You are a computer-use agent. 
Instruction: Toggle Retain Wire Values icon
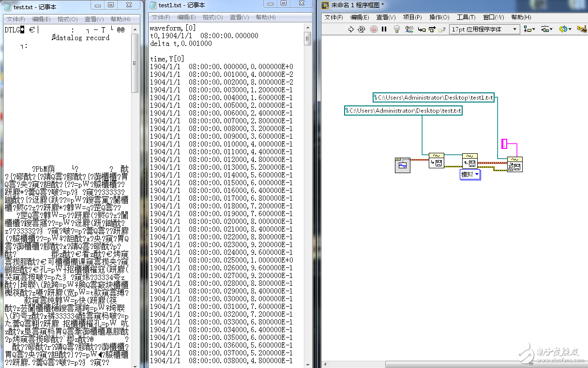click(409, 29)
